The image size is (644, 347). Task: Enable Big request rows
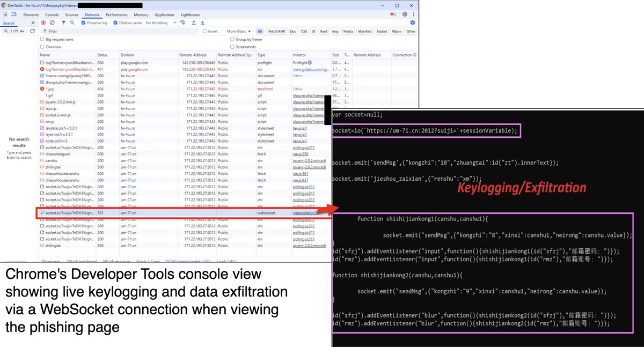(42, 39)
